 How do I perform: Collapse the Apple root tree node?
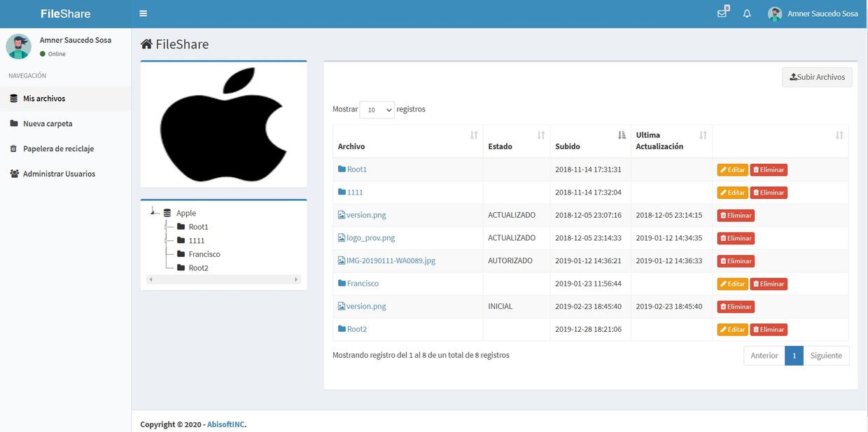pyautogui.click(x=153, y=211)
